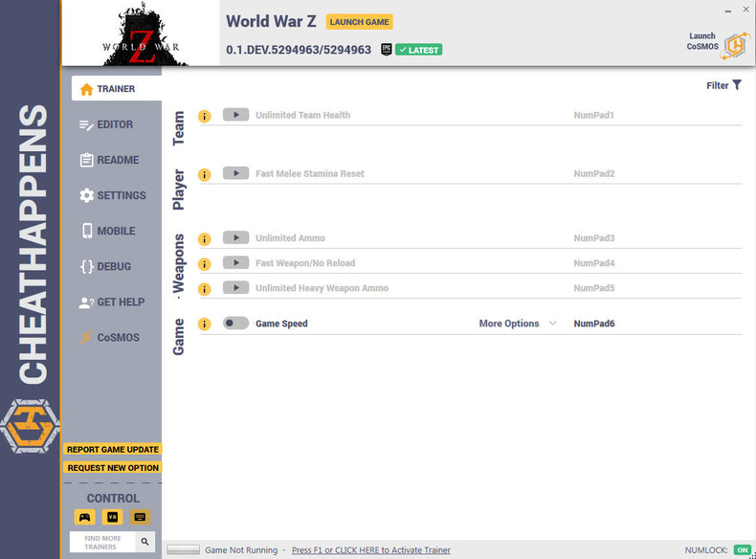
Task: Minimize the trainer window
Action: (x=727, y=11)
